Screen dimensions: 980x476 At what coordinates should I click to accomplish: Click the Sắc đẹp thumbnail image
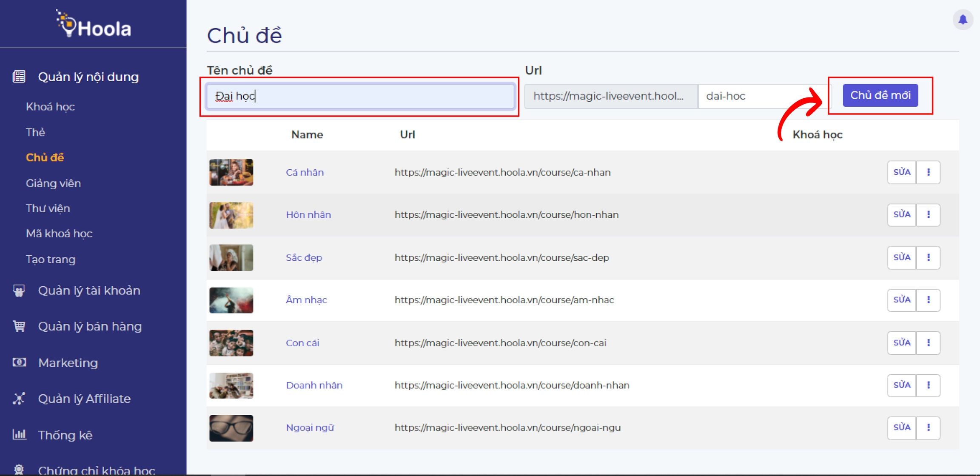click(231, 258)
